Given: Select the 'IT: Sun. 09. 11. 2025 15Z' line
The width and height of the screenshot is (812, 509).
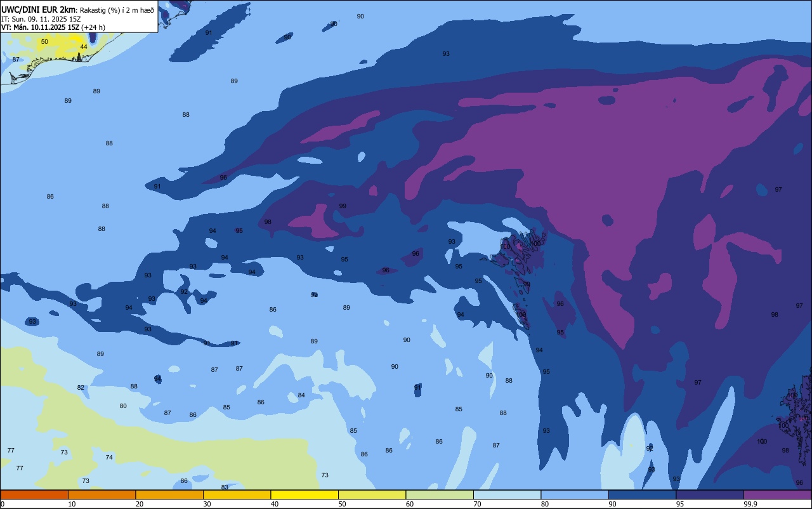Looking at the screenshot, I should pos(41,19).
